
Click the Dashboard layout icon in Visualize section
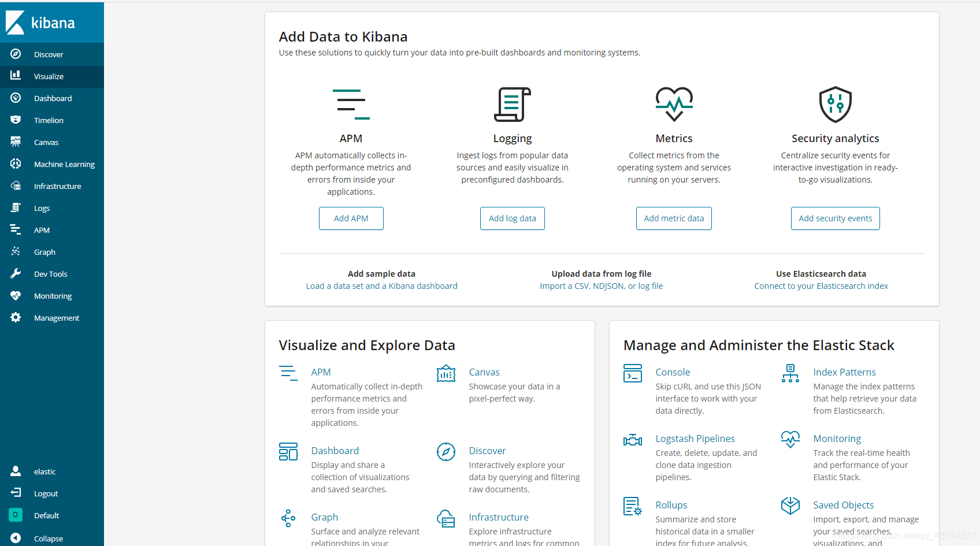[x=288, y=451]
